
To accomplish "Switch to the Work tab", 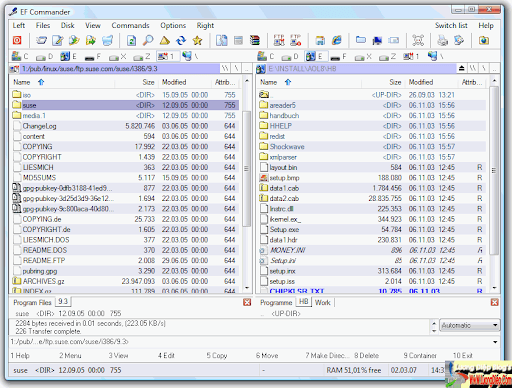I will pyautogui.click(x=323, y=302).
